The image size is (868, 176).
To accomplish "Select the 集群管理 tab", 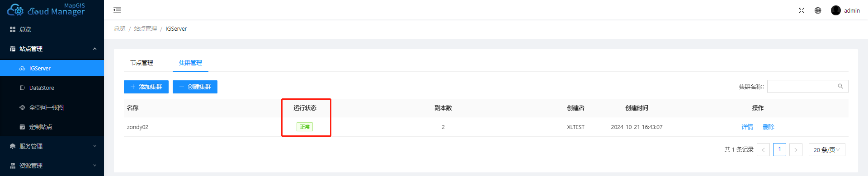I will (190, 63).
